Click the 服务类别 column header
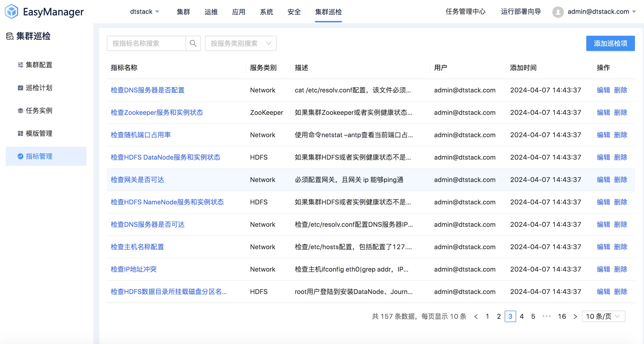The width and height of the screenshot is (644, 344). 263,68
